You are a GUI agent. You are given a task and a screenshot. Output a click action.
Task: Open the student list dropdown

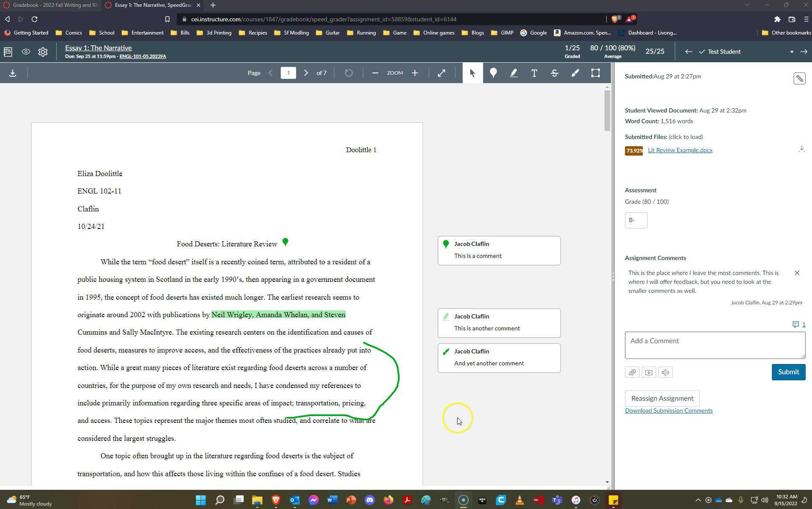coord(791,52)
